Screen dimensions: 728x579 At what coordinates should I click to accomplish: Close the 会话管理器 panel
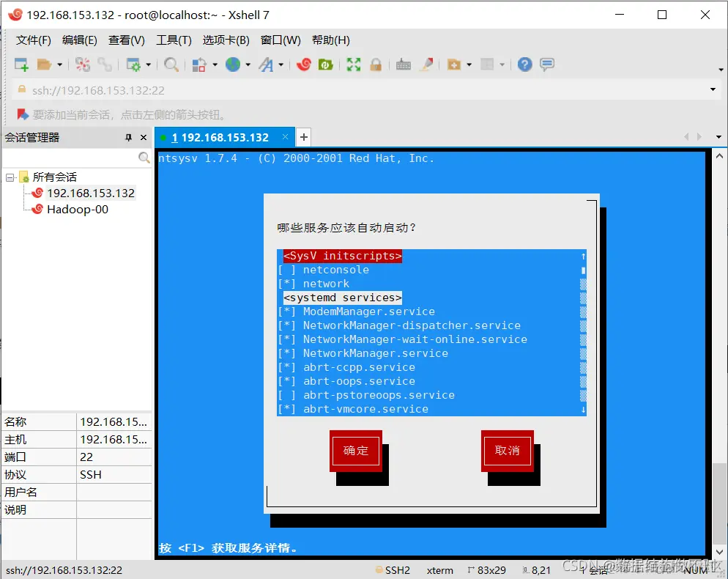point(144,138)
